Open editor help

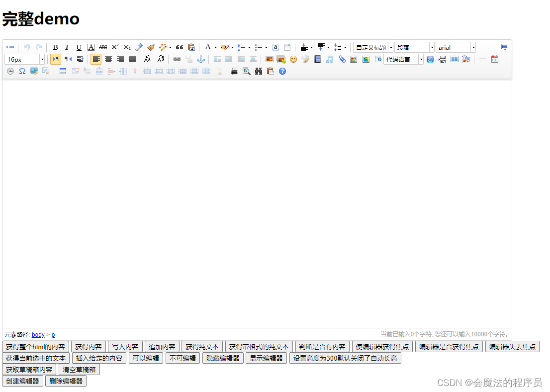(282, 71)
